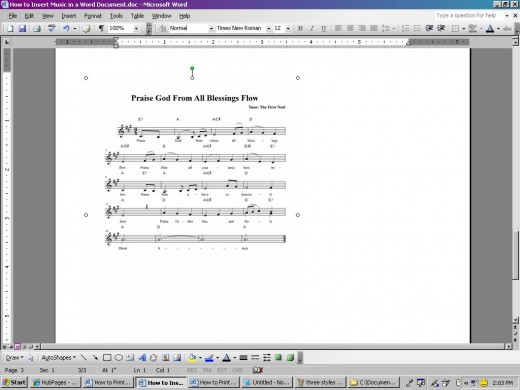Image resolution: width=520 pixels, height=390 pixels.
Task: Open the font size dropdown
Action: pyautogui.click(x=288, y=29)
